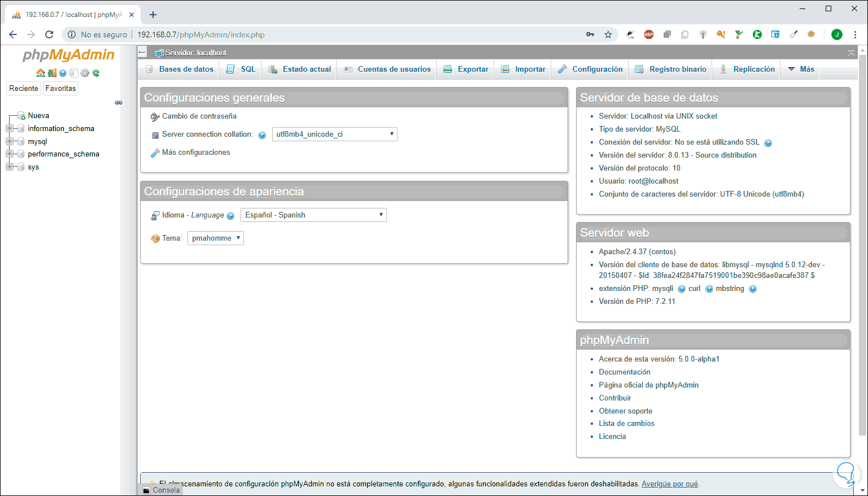Select the performance_schema database name
Image resolution: width=868 pixels, height=496 pixels.
[x=63, y=154]
